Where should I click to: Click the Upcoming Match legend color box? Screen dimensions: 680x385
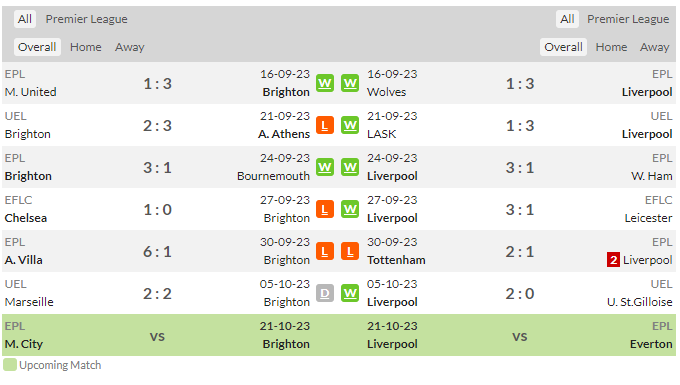coord(10,365)
